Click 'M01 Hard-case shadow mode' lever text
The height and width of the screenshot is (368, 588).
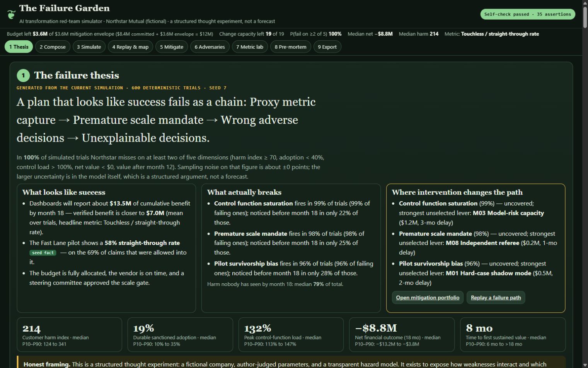488,273
